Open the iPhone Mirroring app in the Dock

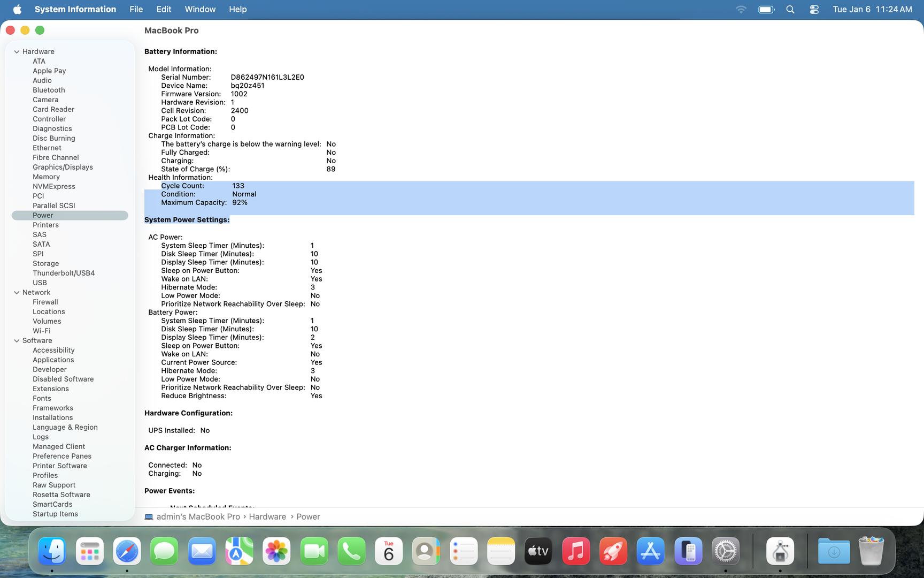(688, 551)
